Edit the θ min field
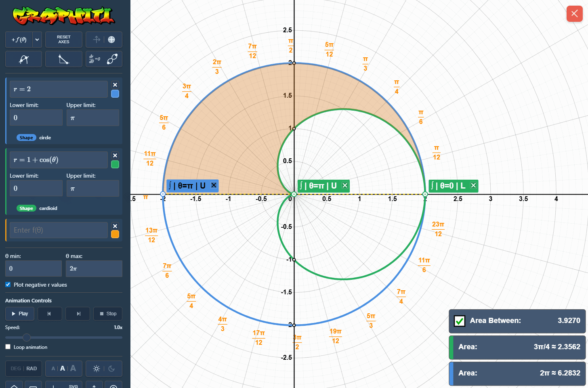 33,268
